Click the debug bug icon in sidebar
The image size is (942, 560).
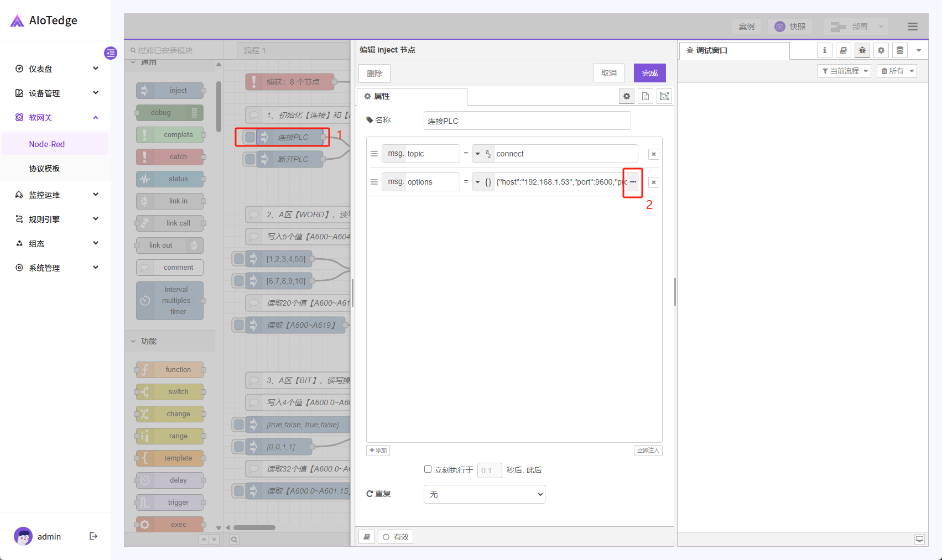coord(862,50)
